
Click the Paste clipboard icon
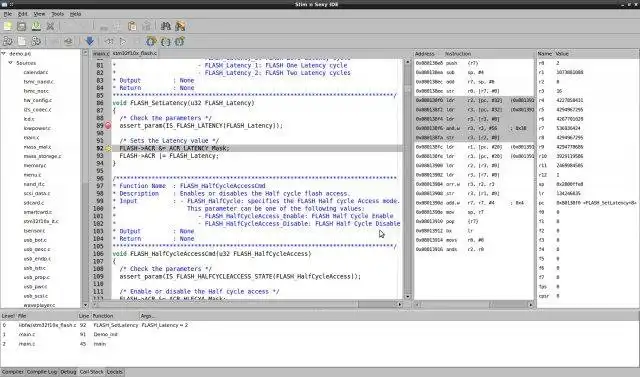(x=132, y=27)
